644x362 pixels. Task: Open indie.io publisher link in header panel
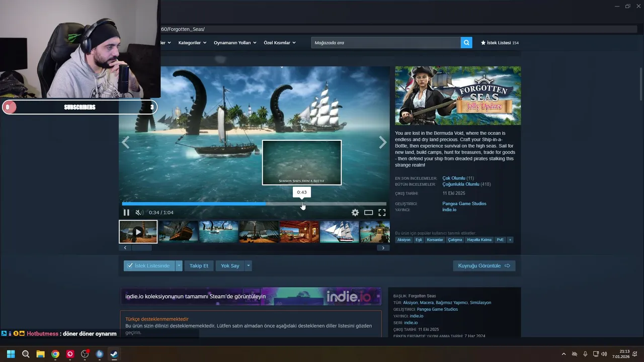[x=449, y=210]
